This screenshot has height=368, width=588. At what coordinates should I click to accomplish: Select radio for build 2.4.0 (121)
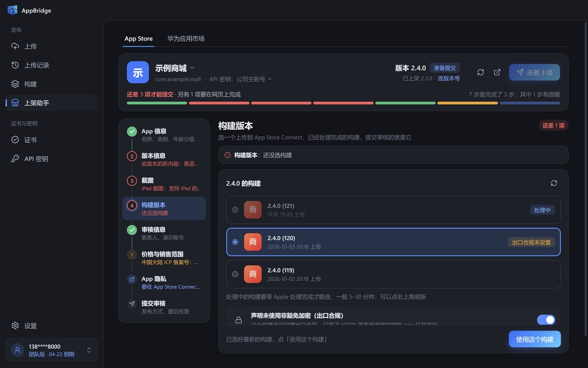click(235, 210)
